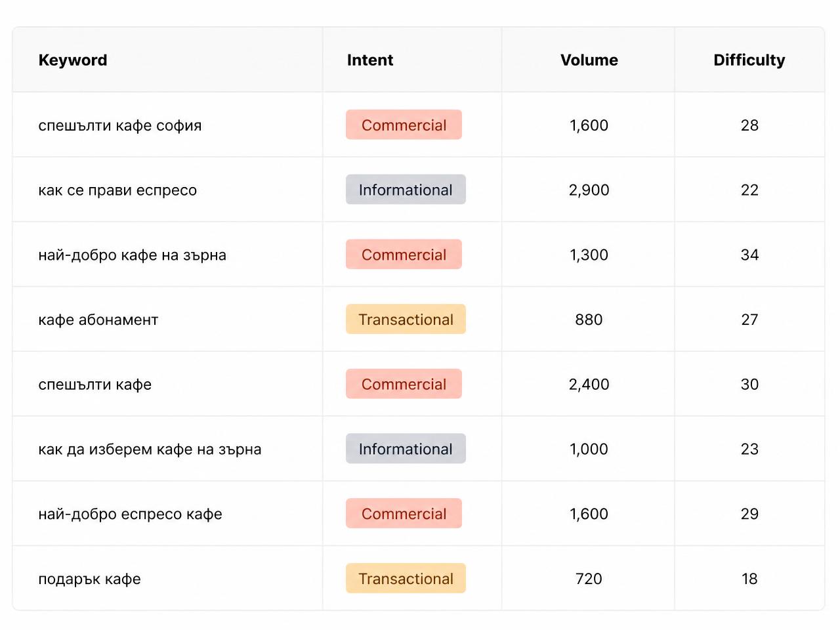The width and height of the screenshot is (840, 630).
Task: Select keyword 'подарък кафе'
Action: coord(90,579)
